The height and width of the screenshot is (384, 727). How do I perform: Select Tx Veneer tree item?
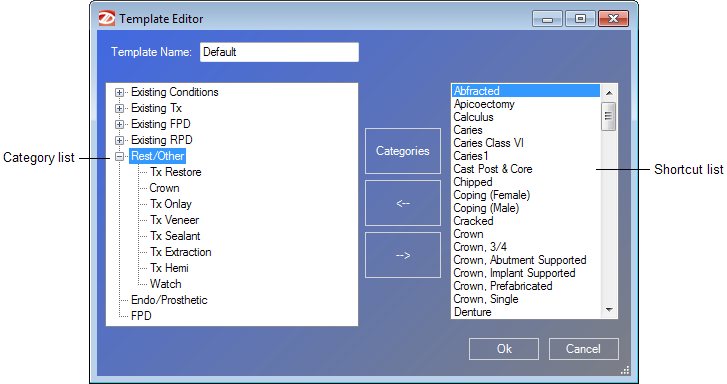click(174, 220)
